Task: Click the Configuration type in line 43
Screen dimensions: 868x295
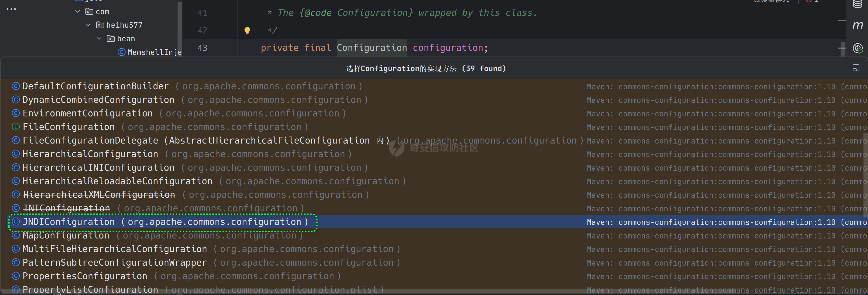Action: click(x=372, y=48)
